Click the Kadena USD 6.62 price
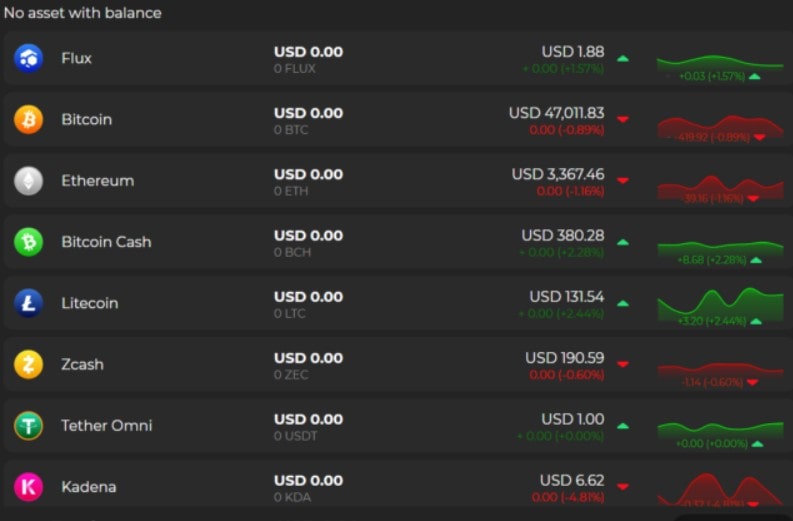Viewport: 793px width, 521px height. (x=572, y=480)
